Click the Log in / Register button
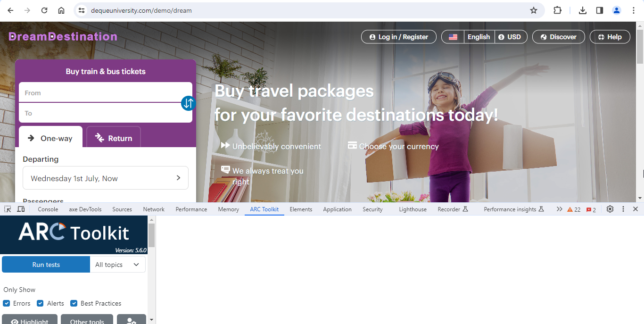Screen dimensions: 644x324 398,37
